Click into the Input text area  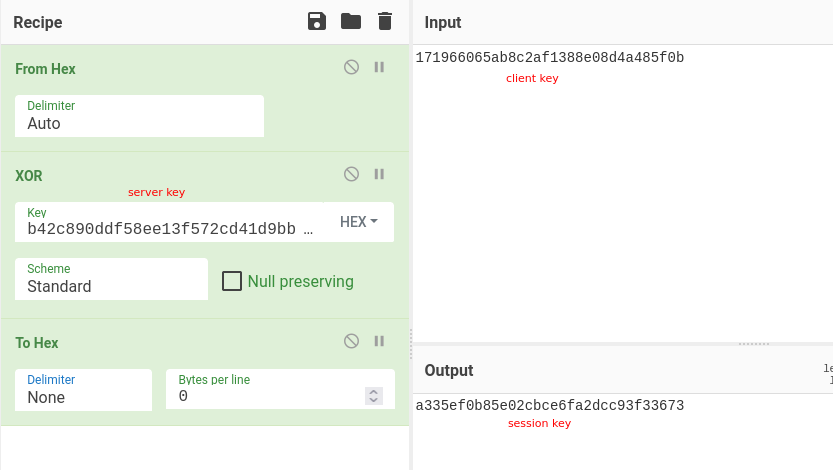coord(620,200)
